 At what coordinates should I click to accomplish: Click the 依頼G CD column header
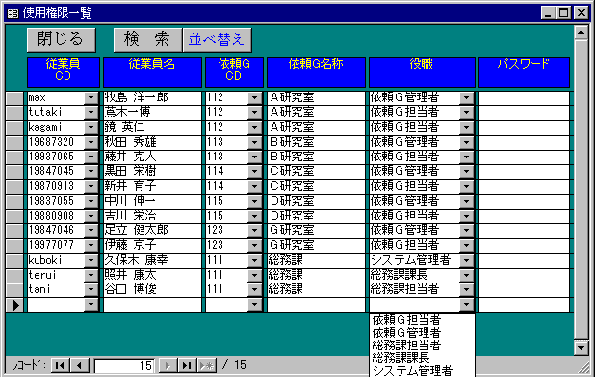coord(234,72)
